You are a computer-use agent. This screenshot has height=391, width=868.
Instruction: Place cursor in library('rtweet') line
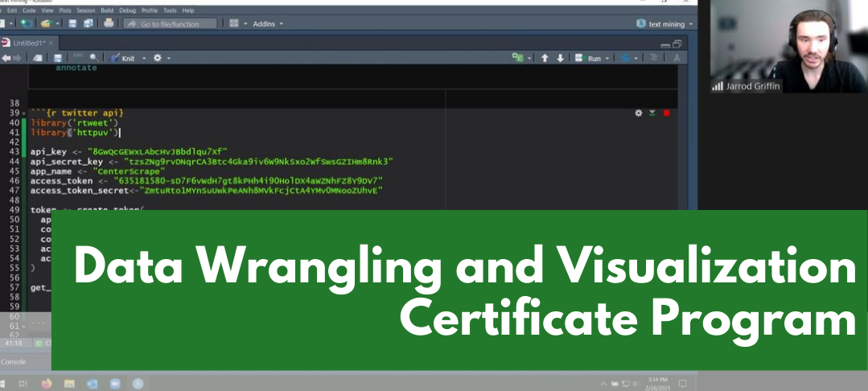(x=75, y=123)
